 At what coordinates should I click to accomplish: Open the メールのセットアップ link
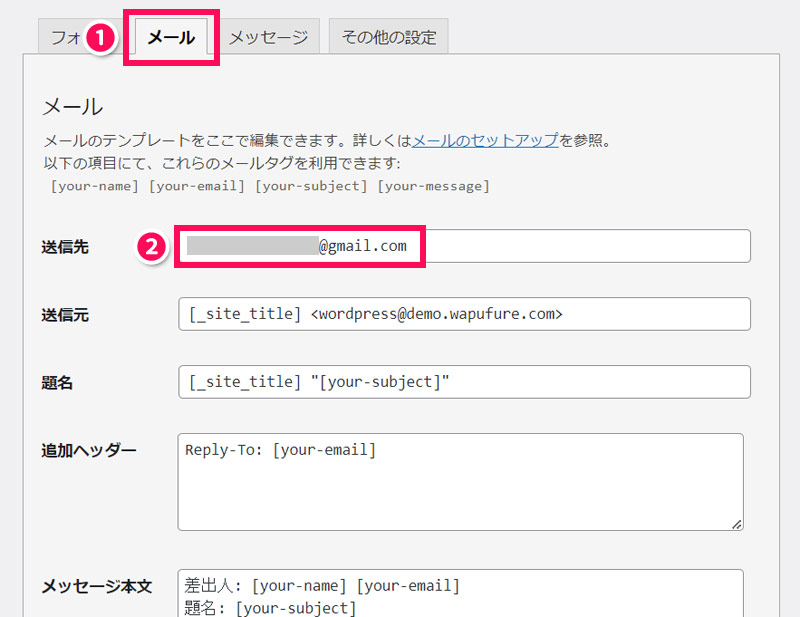[485, 140]
